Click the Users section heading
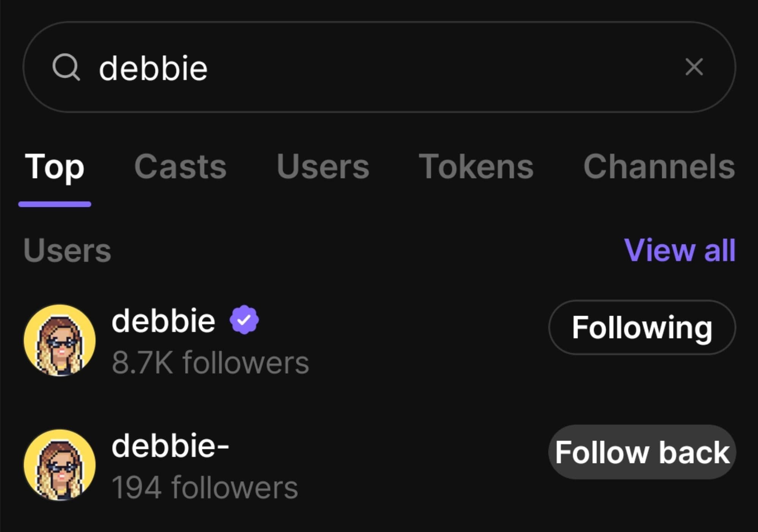758x532 pixels. click(x=67, y=250)
